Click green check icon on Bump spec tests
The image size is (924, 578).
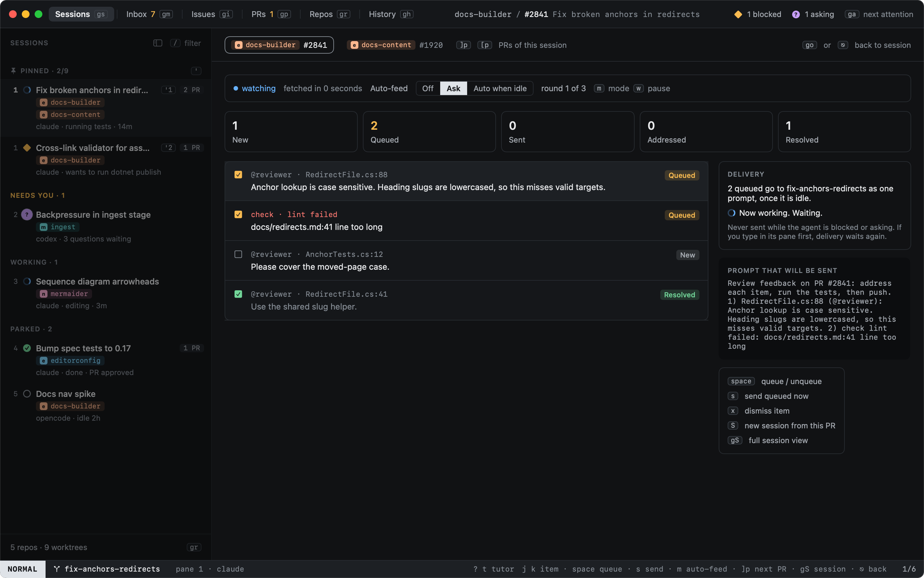(27, 348)
